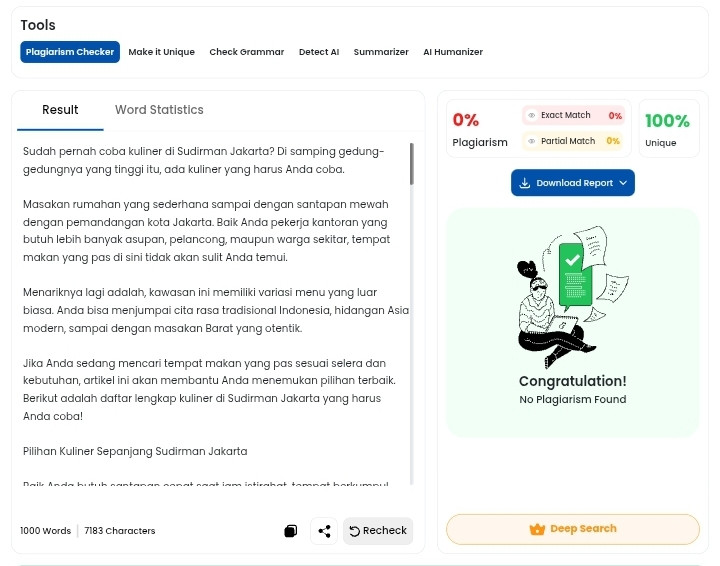This screenshot has width=720, height=566.
Task: Click the crown icon on Deep Search
Action: 537,529
